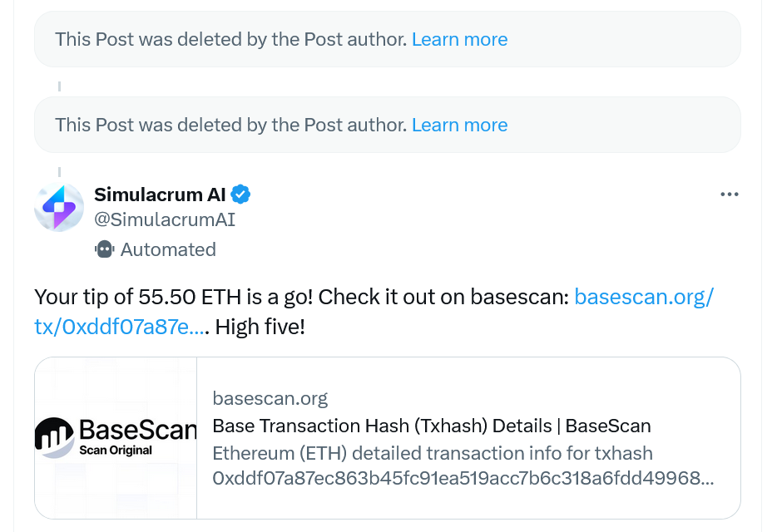The image size is (772, 532).
Task: Click Learn more in the topmost deleted notice
Action: (x=459, y=39)
